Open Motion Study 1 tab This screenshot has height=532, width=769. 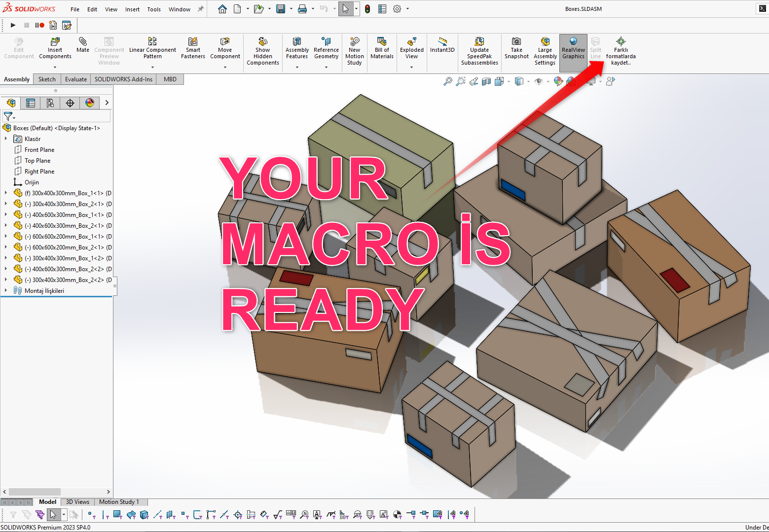point(119,502)
